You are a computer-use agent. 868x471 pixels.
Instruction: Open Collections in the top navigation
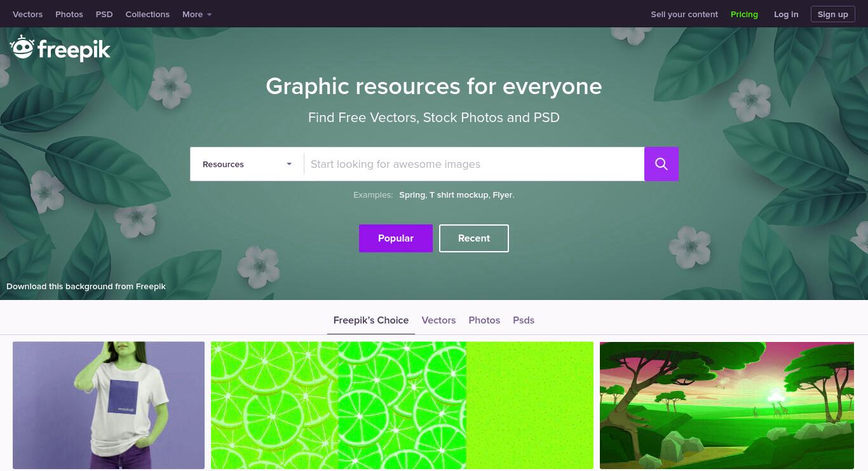click(x=147, y=14)
